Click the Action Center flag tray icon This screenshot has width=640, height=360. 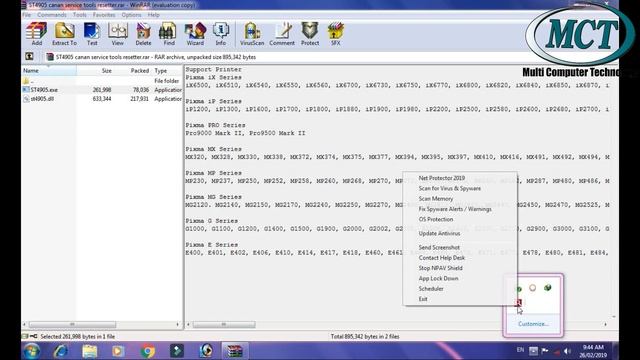pos(545,351)
